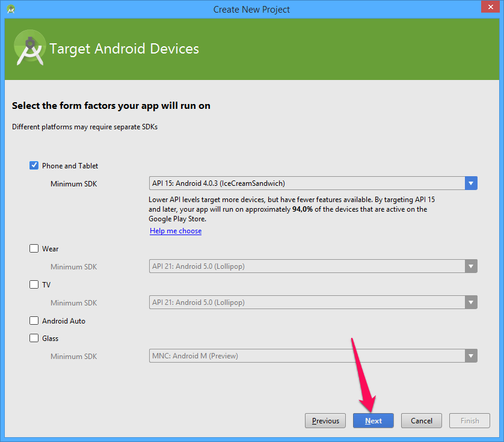The width and height of the screenshot is (504, 442).
Task: Click the Minimum SDK label under Glass
Action: click(x=73, y=357)
